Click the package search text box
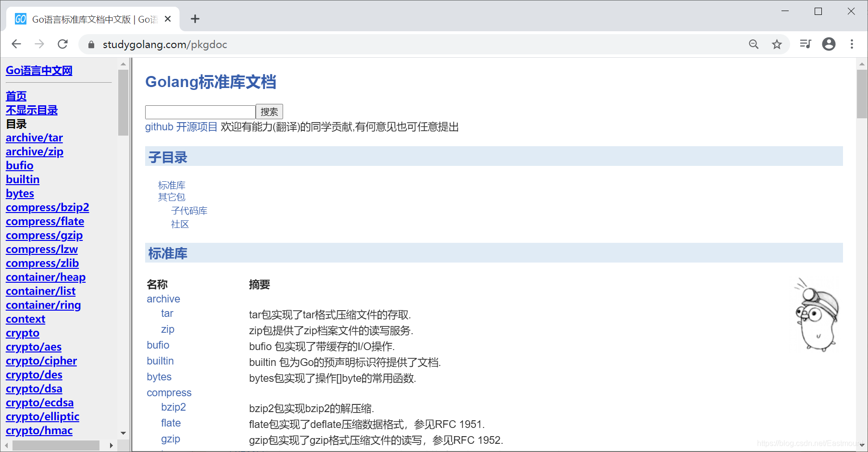Screen dimensions: 868x452 (x=200, y=112)
